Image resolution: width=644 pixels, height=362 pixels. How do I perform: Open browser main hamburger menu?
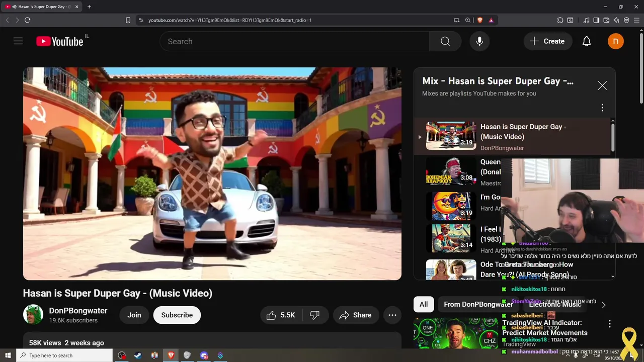pos(636,20)
